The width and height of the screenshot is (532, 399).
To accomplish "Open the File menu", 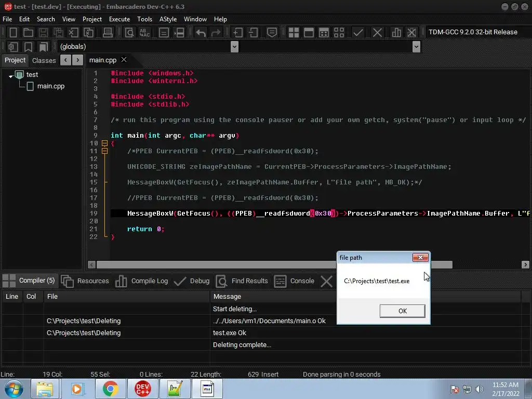I will (x=7, y=19).
